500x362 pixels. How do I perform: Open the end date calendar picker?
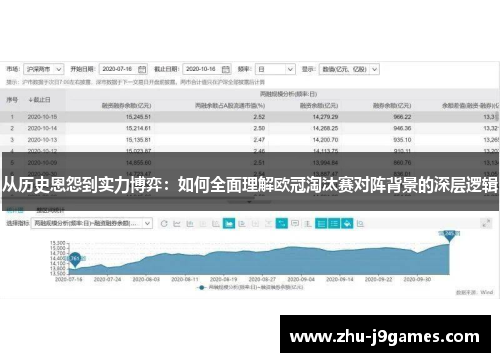pyautogui.click(x=226, y=69)
